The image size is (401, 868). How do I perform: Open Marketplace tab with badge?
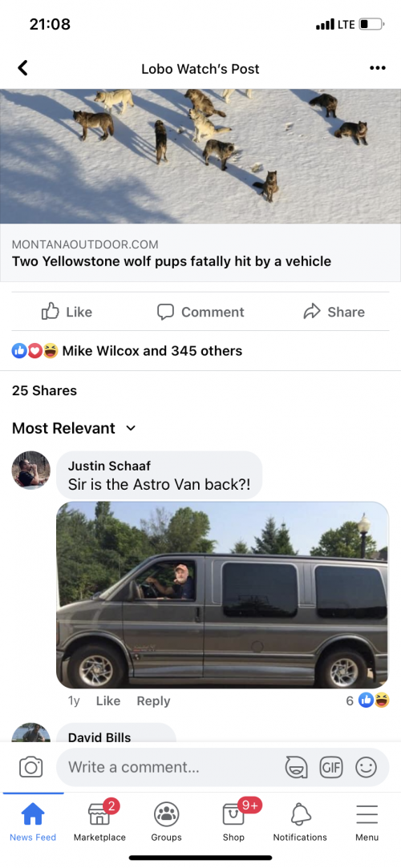click(99, 822)
